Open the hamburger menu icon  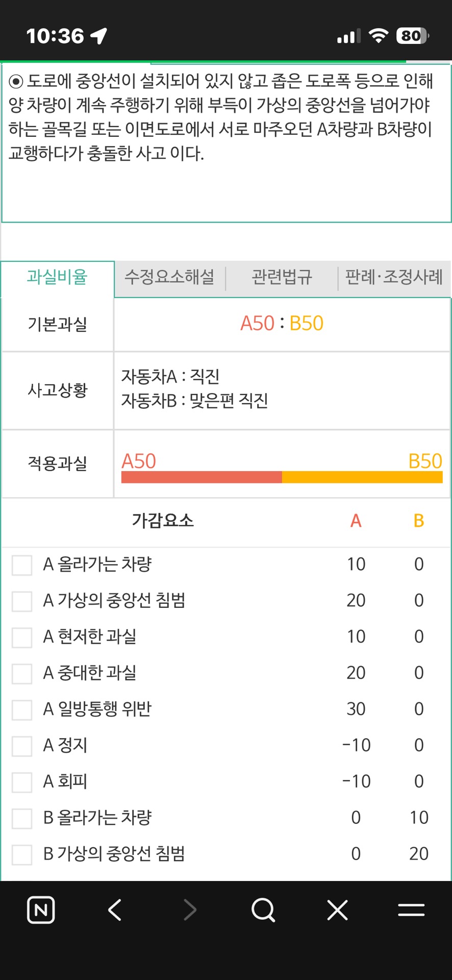411,910
